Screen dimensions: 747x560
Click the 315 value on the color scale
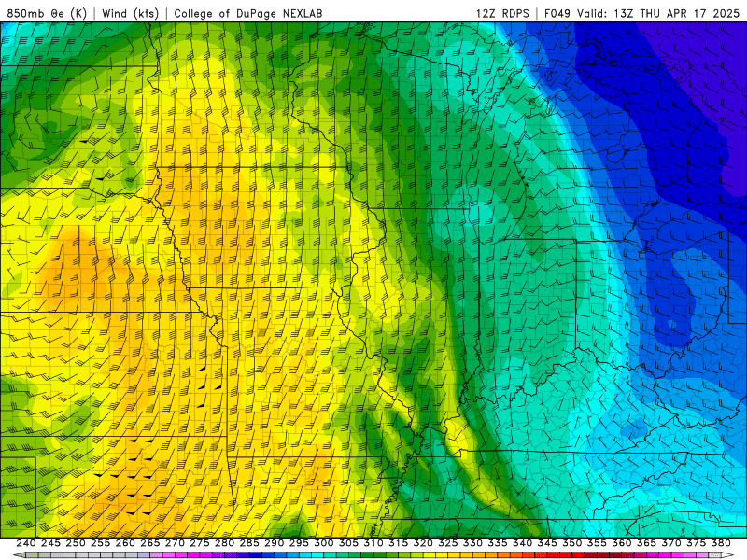[398, 543]
